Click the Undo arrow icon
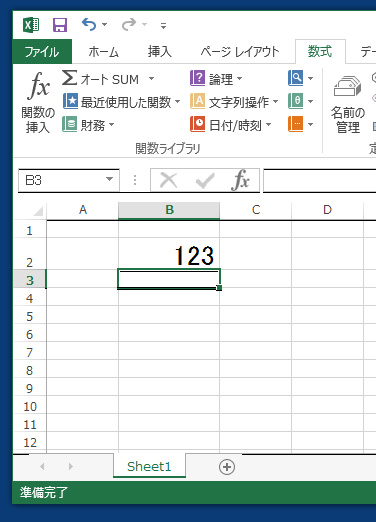The width and height of the screenshot is (376, 522). coord(89,24)
